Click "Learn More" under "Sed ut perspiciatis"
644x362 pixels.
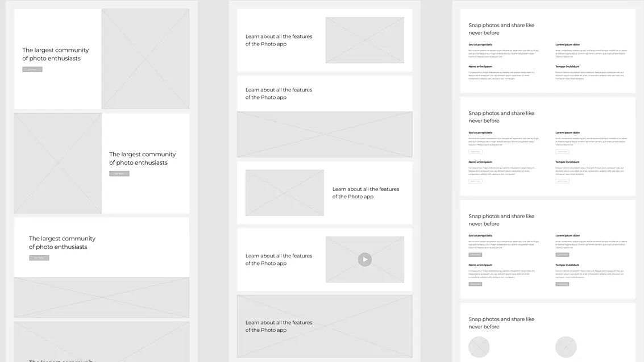pyautogui.click(x=475, y=152)
